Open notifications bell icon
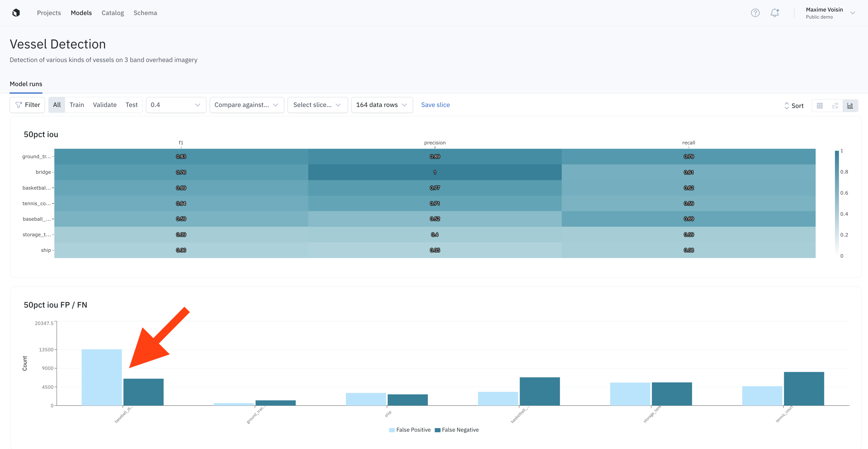868x449 pixels. click(x=775, y=13)
